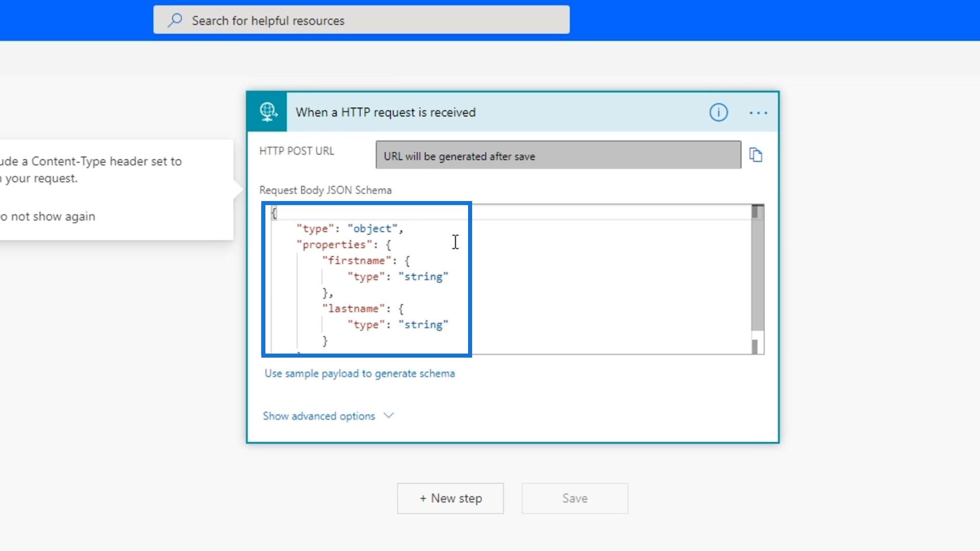Click the chevron beside Show advanced options
This screenshot has height=551, width=980.
tap(388, 416)
